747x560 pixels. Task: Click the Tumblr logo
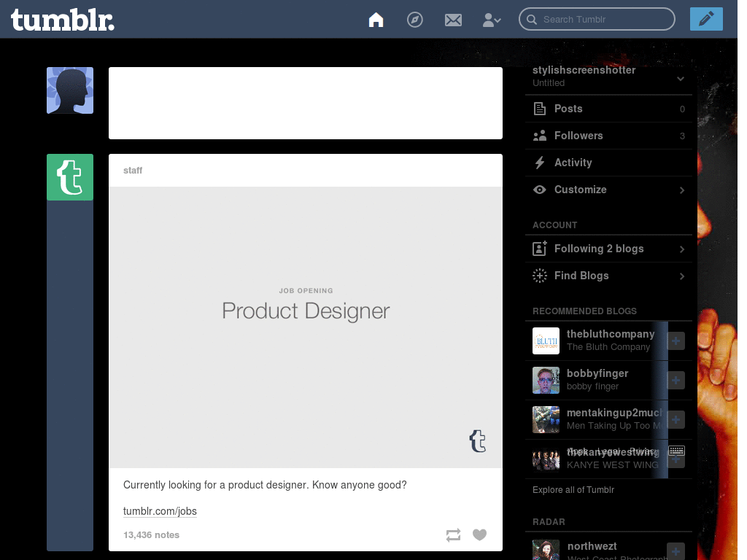pos(63,20)
